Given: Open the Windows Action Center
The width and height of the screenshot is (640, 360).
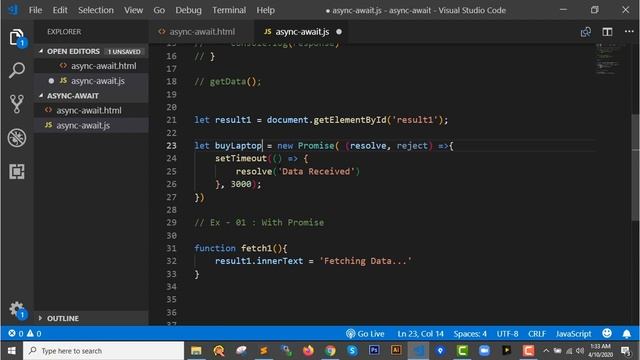Looking at the screenshot, I should coord(626,351).
